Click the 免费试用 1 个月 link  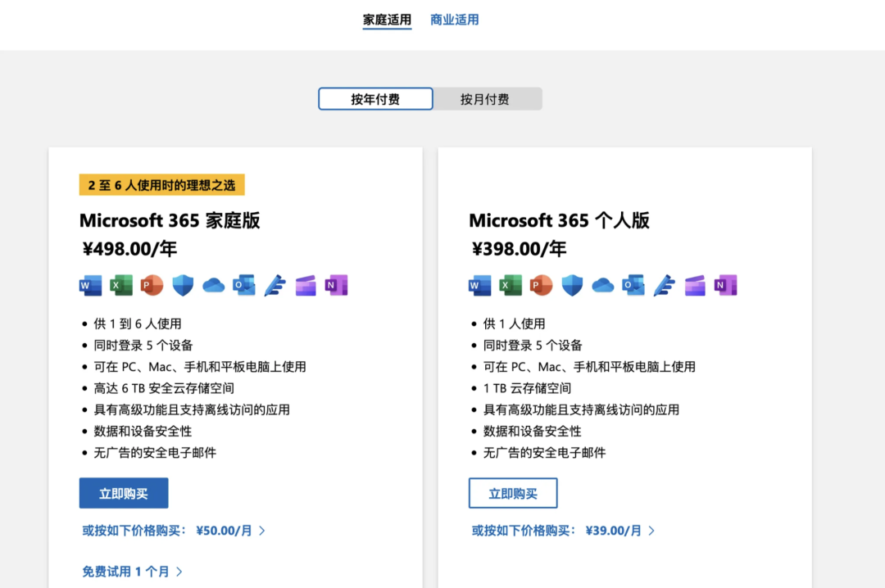[x=132, y=572]
